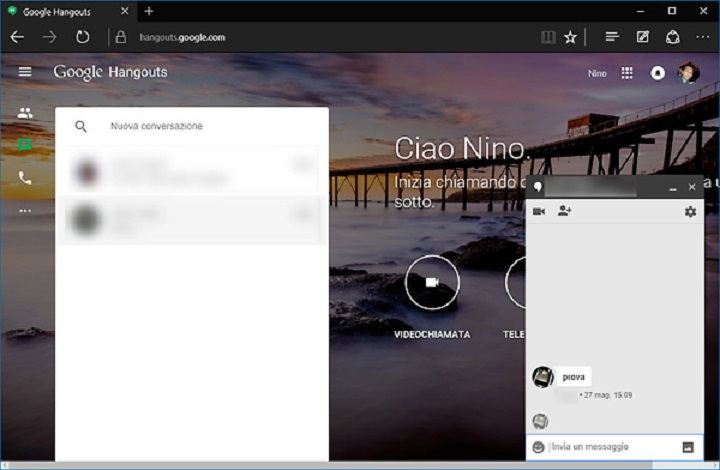This screenshot has height=470, width=720.
Task: Show Contacts in Hangouts sidebar
Action: (x=25, y=113)
